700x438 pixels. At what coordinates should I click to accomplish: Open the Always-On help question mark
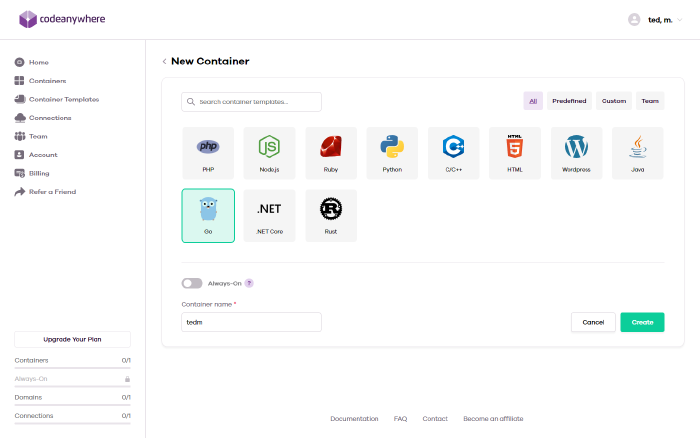tap(249, 283)
